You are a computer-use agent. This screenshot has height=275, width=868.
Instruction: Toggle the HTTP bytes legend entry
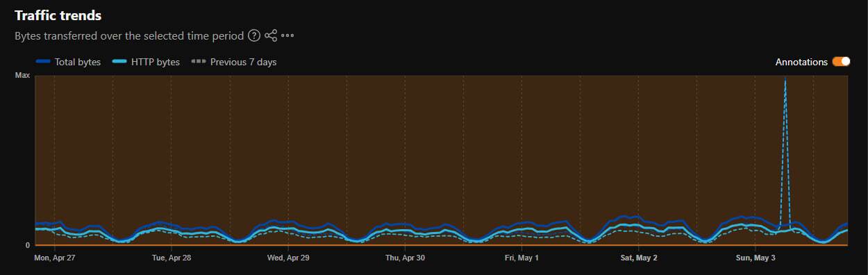tap(145, 62)
